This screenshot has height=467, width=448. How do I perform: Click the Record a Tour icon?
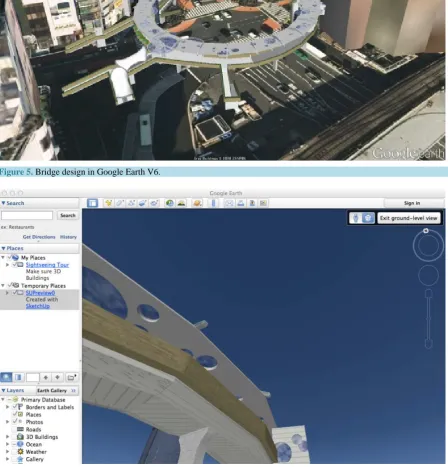pos(154,203)
